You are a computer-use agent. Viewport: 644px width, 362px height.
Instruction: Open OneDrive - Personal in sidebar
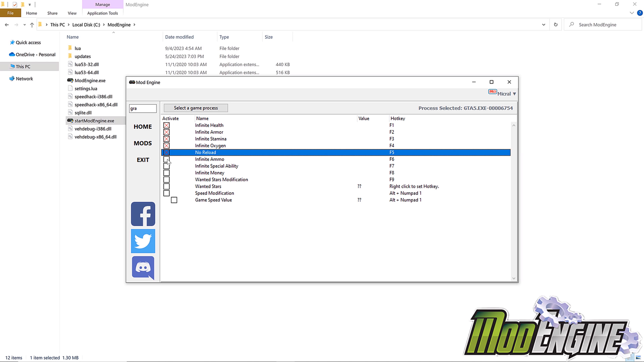[x=32, y=54]
